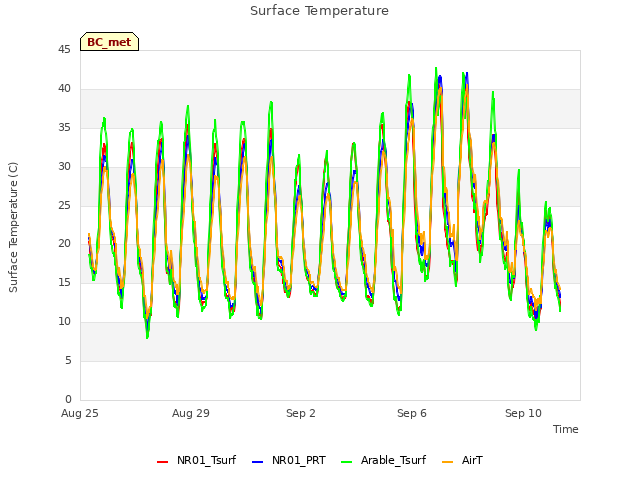640x480 pixels.
Task: Click the blue NR01_PRT legend swatch
Action: point(258,462)
